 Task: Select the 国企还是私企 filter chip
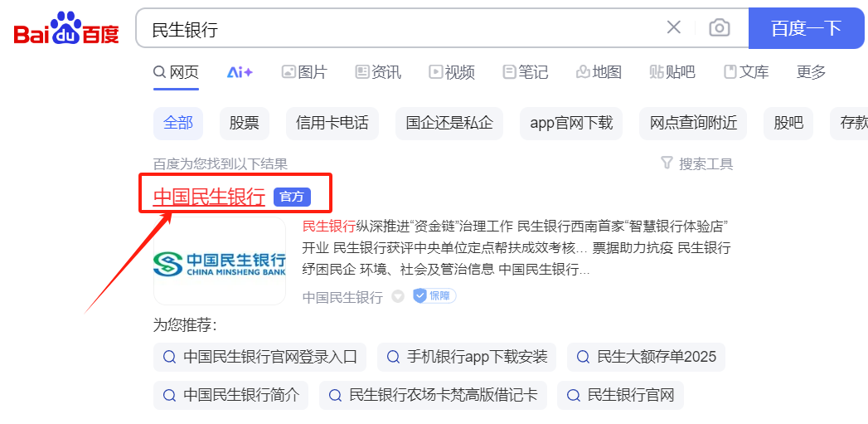click(449, 123)
